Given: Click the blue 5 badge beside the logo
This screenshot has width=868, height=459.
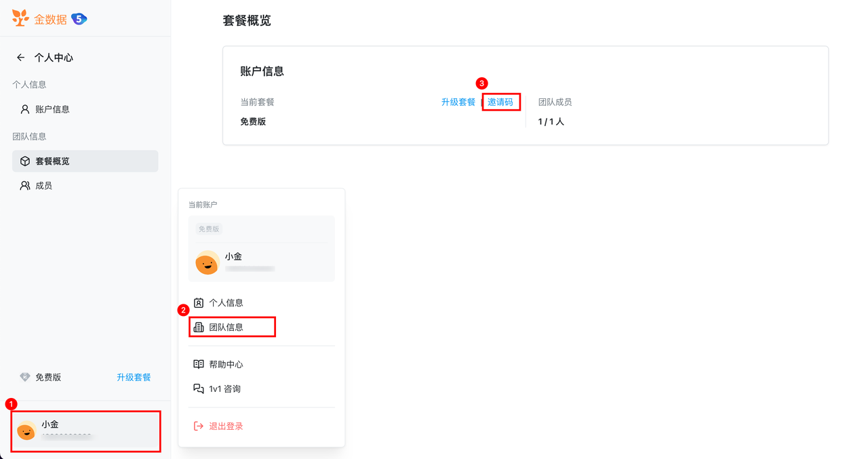Looking at the screenshot, I should click(x=79, y=19).
